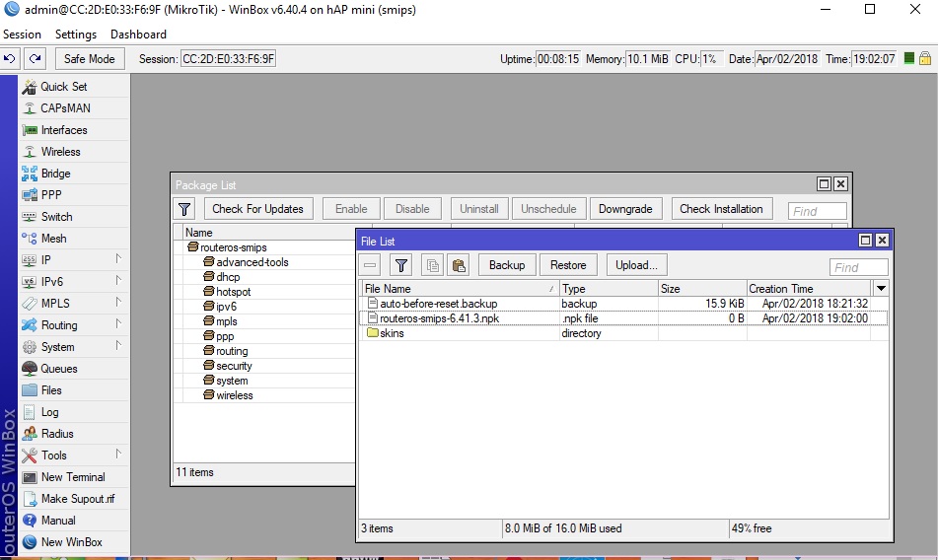The height and width of the screenshot is (560, 938).
Task: Click filter icon in File List
Action: tap(400, 265)
